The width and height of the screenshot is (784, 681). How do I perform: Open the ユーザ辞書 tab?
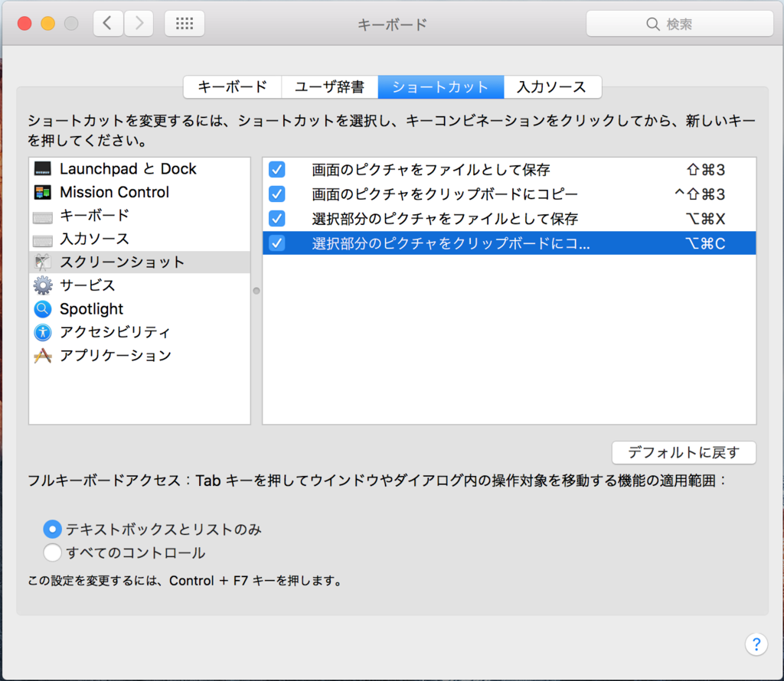(x=330, y=87)
